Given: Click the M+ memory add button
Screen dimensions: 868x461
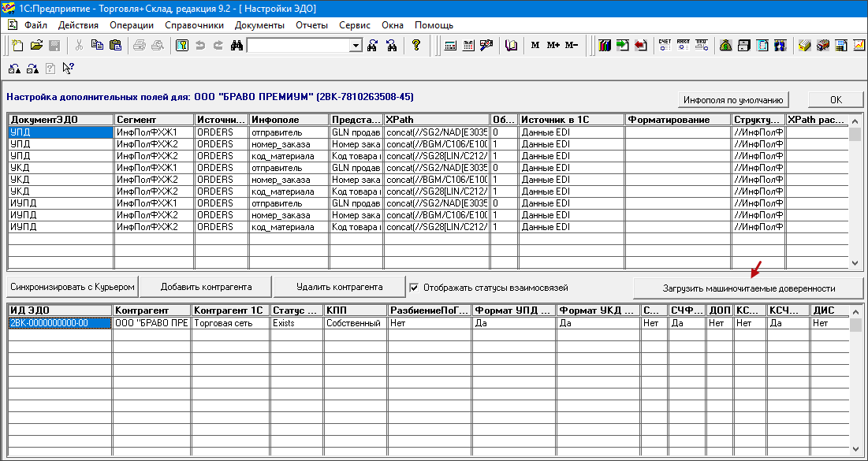Looking at the screenshot, I should pos(553,46).
